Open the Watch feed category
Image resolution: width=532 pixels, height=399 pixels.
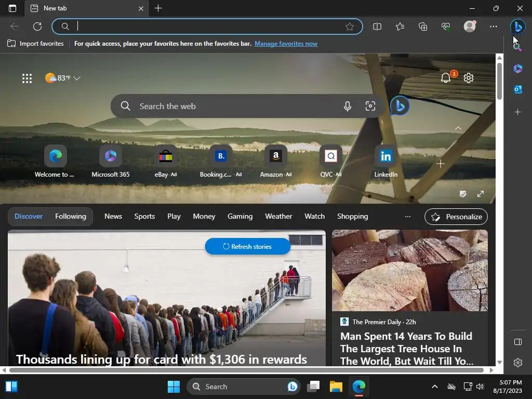[x=314, y=217]
